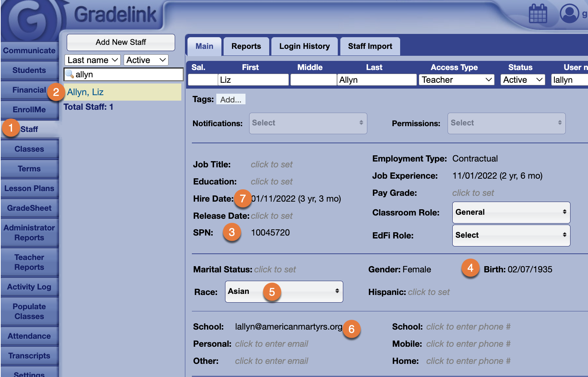Screen dimensions: 588x377
Task: Open Teacher Reports in the sidebar
Action: [x=29, y=262]
